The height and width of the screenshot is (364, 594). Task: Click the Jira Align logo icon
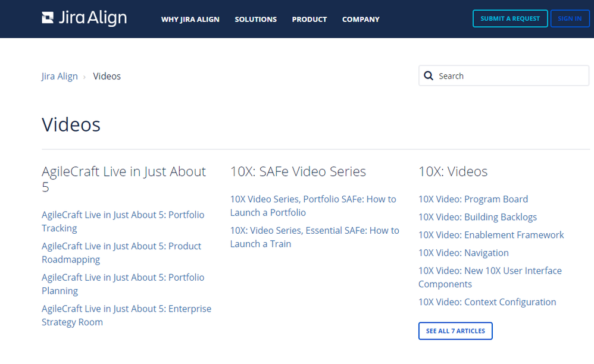tap(48, 18)
